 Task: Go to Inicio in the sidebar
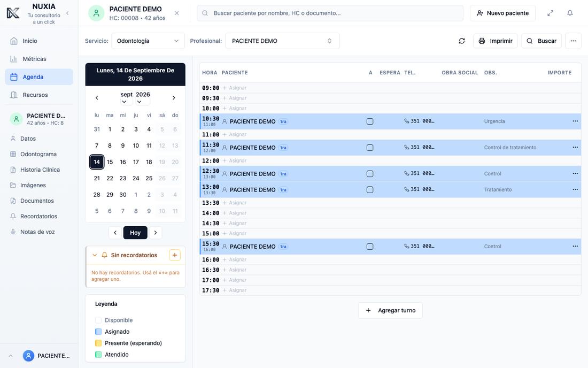click(x=39, y=41)
